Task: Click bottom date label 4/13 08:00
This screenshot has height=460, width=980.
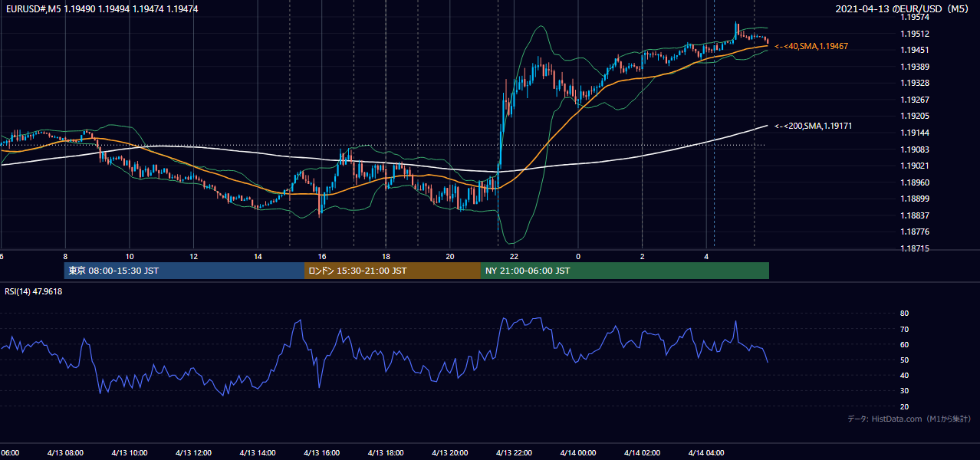Action: [65, 452]
